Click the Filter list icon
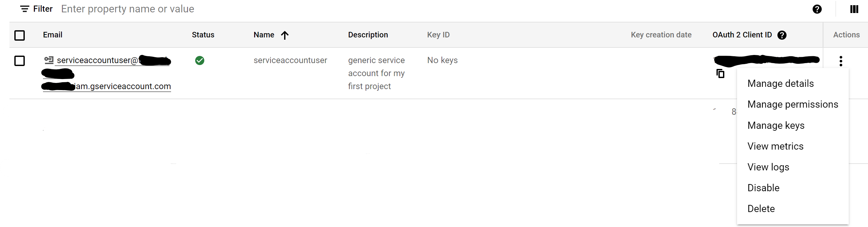Viewport: 868px width, 227px height. 24,9
